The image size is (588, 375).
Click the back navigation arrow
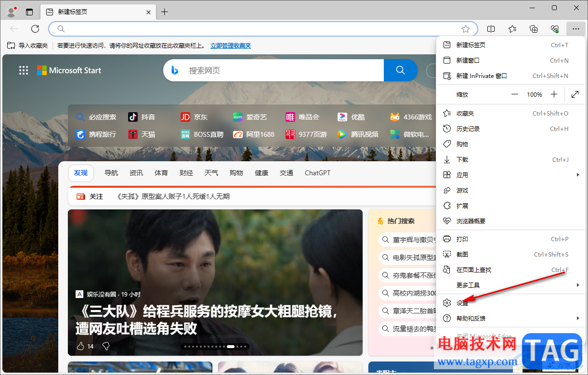click(x=14, y=29)
